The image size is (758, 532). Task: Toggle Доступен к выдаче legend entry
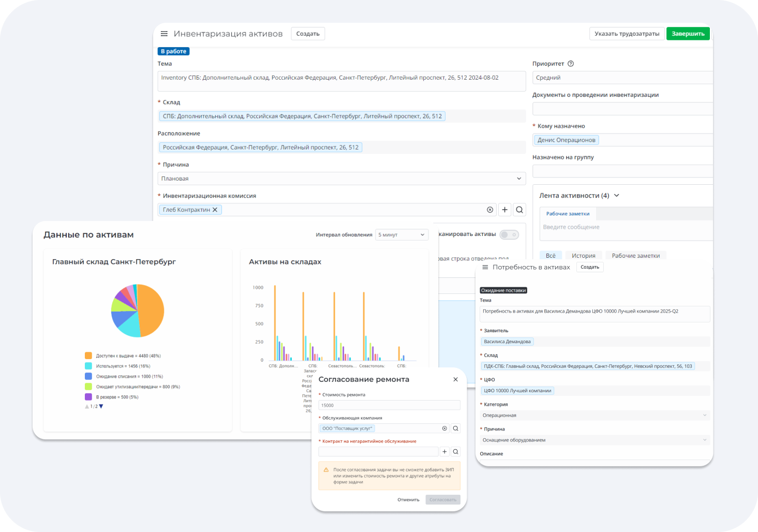click(x=123, y=356)
